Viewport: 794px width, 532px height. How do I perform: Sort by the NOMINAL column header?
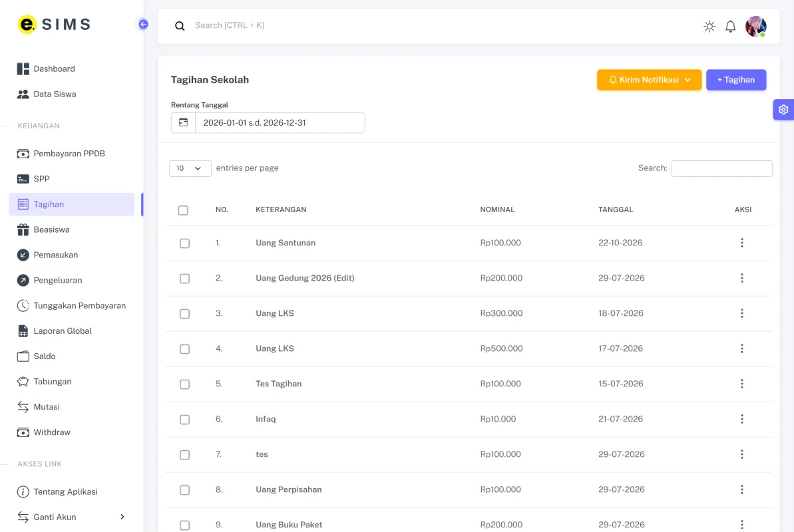click(497, 209)
